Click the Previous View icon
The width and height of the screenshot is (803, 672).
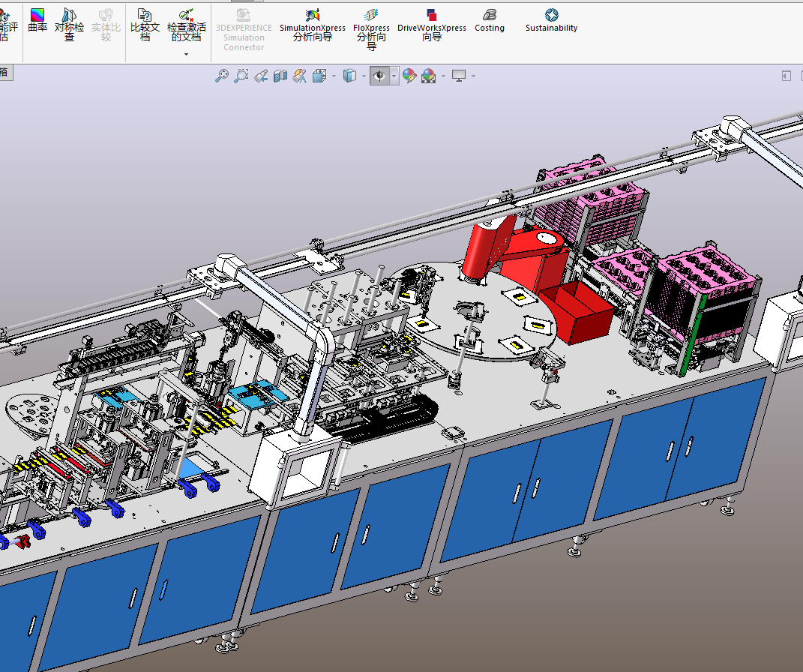(x=260, y=76)
